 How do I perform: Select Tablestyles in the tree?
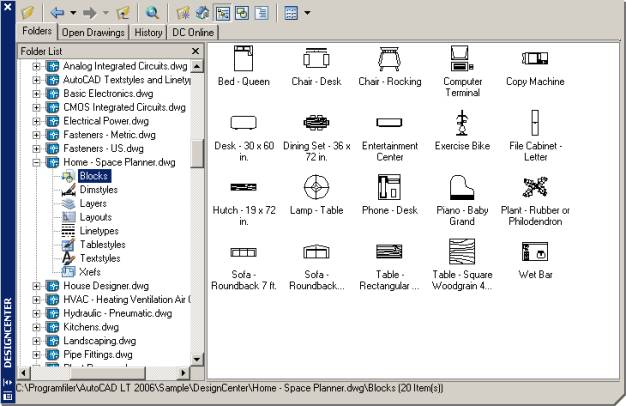(103, 244)
